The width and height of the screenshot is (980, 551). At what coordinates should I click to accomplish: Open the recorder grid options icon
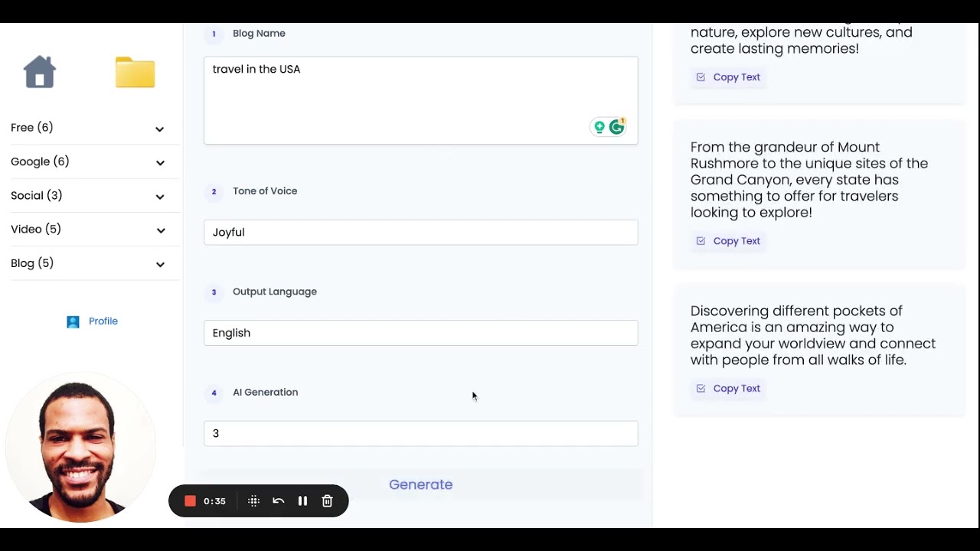(x=254, y=501)
